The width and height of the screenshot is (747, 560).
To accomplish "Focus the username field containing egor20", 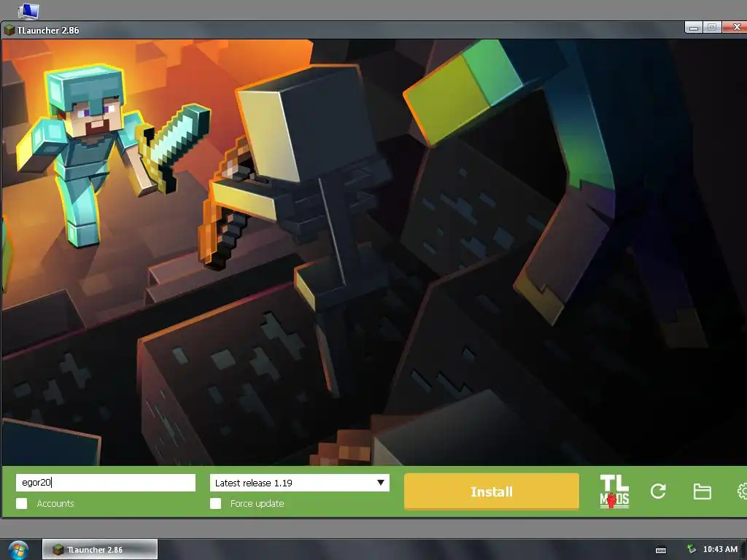I will (x=106, y=483).
